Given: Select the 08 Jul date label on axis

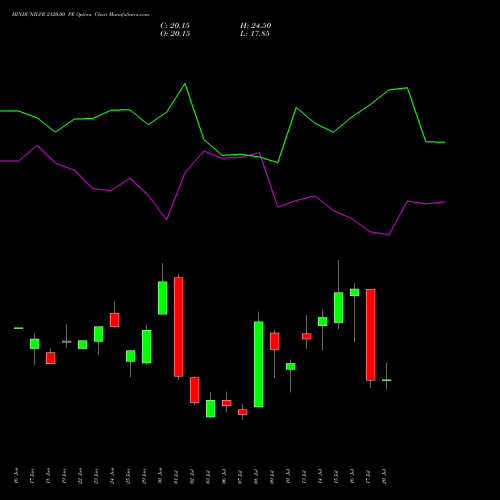Looking at the screenshot, I should point(256,476).
